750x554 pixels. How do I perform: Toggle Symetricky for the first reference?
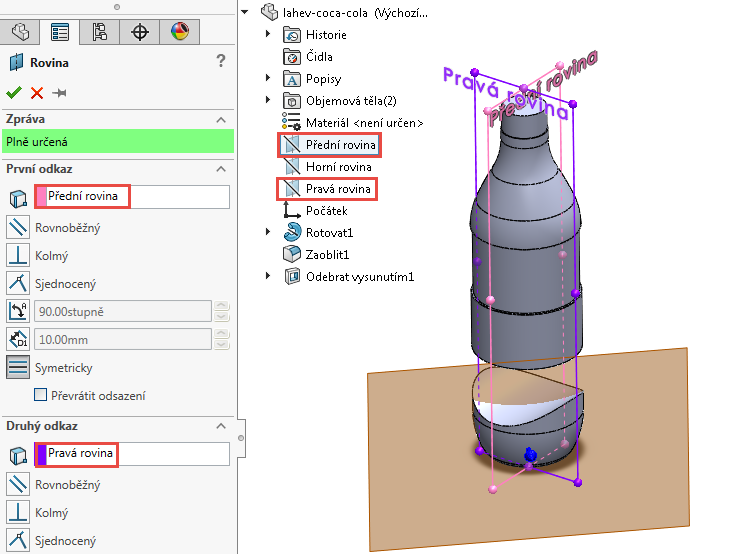point(18,367)
